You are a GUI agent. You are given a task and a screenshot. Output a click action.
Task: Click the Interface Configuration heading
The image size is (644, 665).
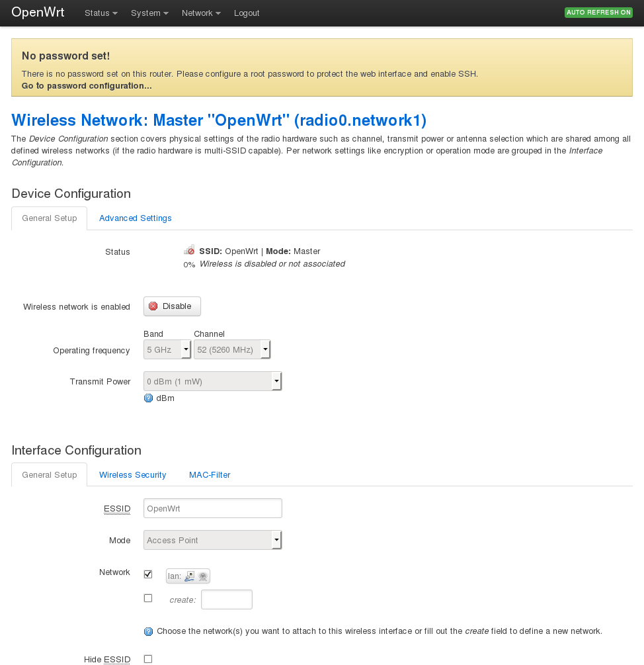(x=76, y=451)
